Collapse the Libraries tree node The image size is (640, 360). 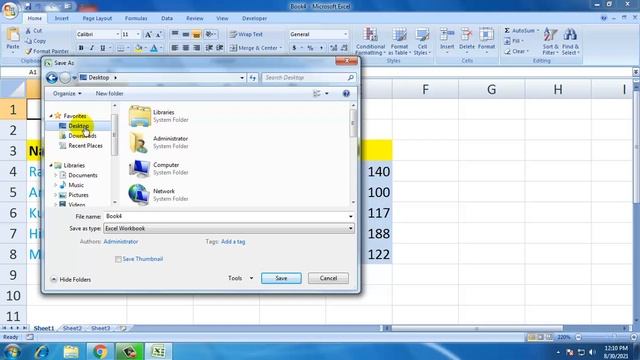[x=51, y=165]
